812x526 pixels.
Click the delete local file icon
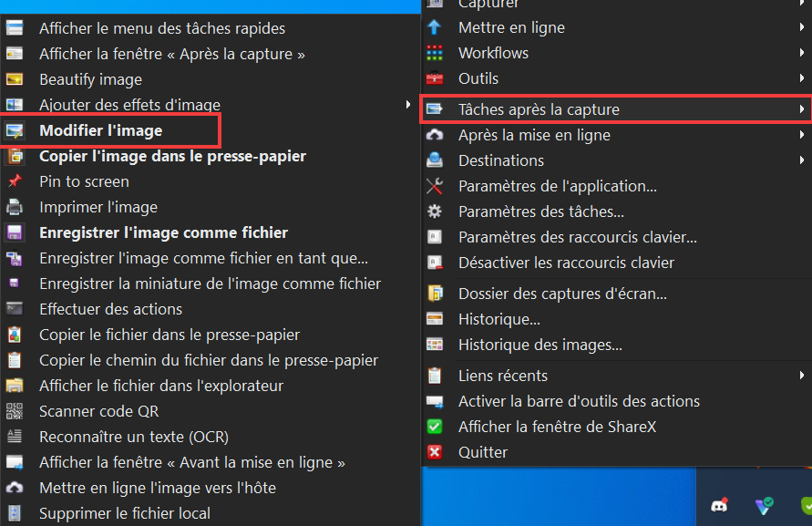[x=15, y=513]
